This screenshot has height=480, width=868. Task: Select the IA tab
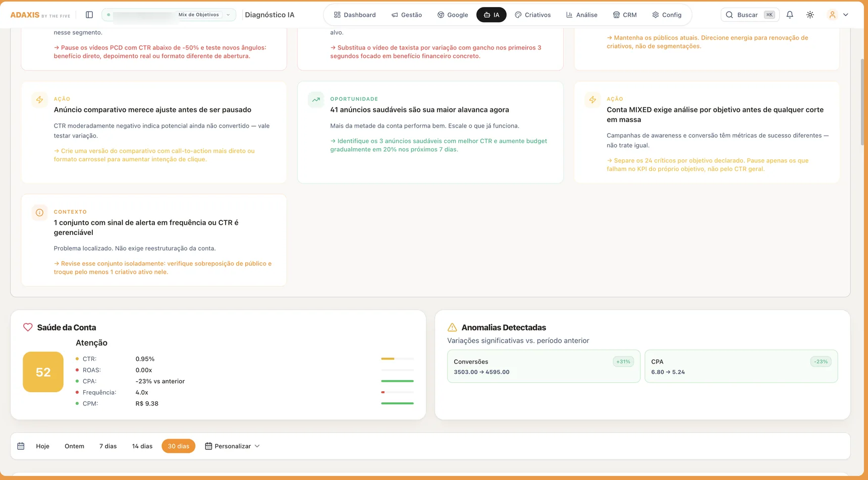click(492, 15)
